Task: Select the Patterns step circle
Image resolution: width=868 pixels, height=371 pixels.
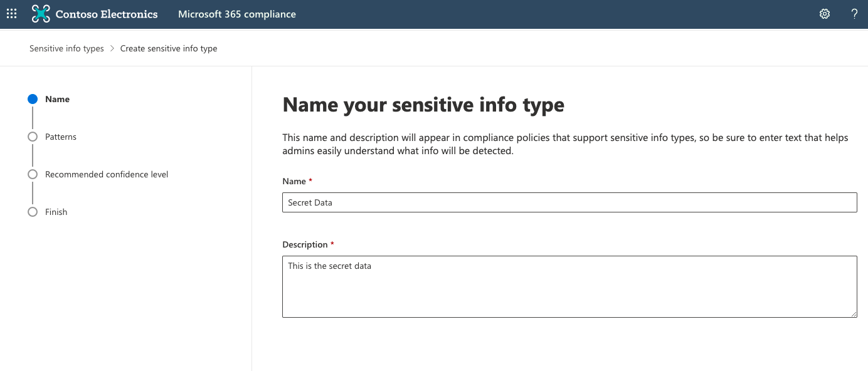Action: [33, 137]
